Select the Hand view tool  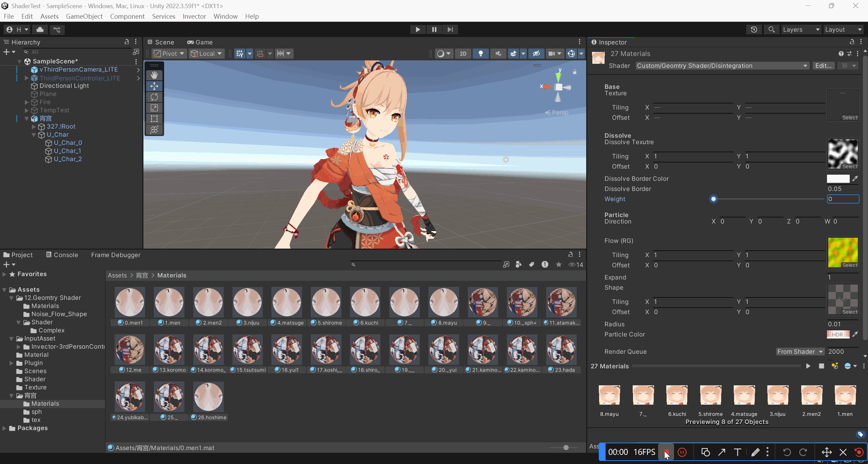tap(154, 75)
